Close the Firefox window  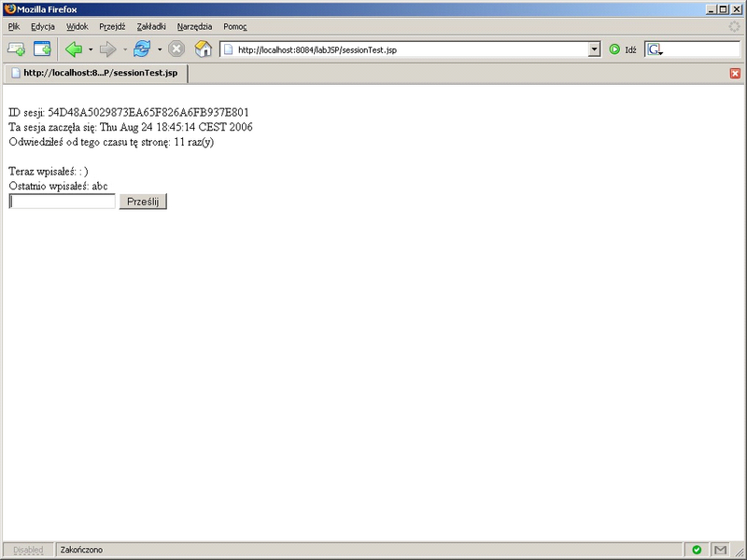point(737,9)
